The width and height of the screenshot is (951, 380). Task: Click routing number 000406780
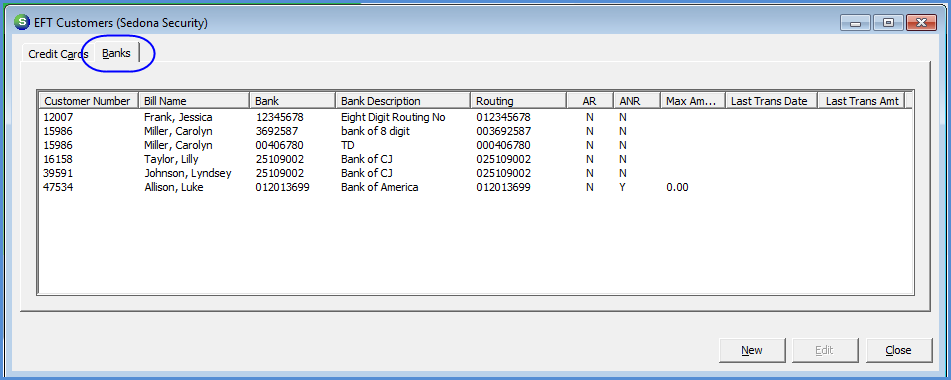click(x=503, y=145)
